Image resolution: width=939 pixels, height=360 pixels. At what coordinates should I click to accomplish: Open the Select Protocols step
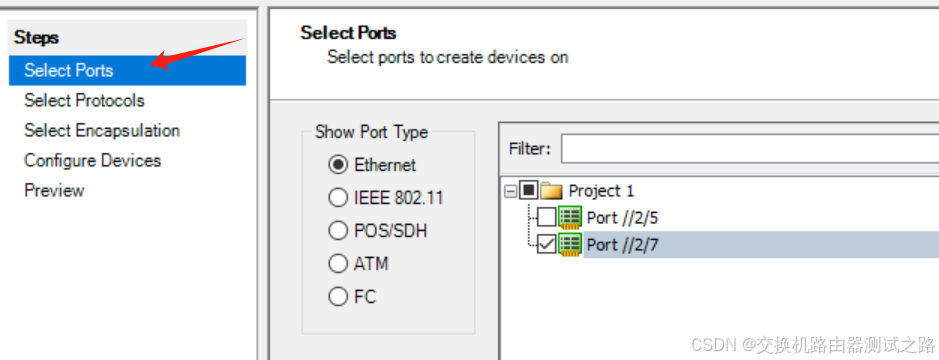(x=84, y=100)
